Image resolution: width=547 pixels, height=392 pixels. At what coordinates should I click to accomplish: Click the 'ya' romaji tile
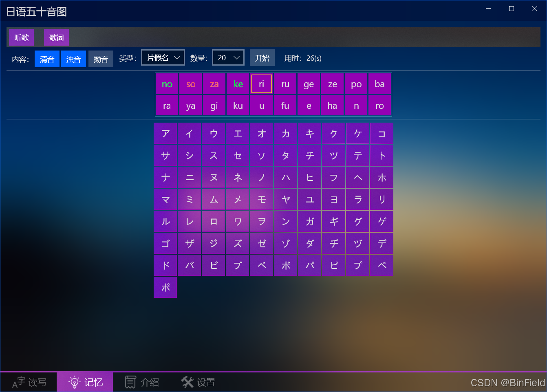(x=191, y=106)
